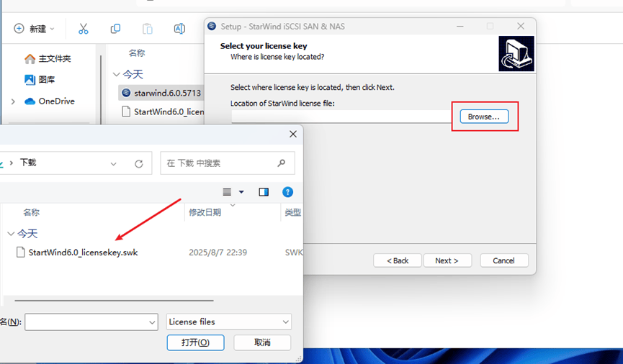Open the view options dropdown arrow

241,192
